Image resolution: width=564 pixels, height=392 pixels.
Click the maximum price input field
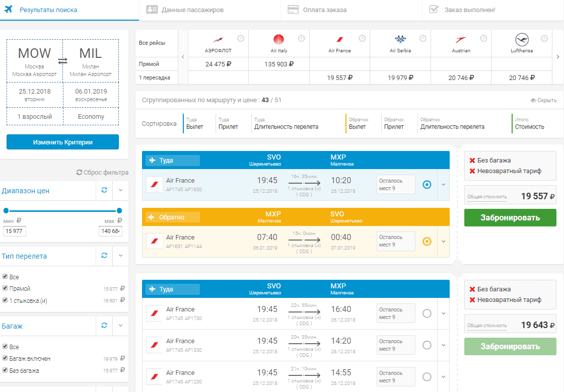(110, 231)
